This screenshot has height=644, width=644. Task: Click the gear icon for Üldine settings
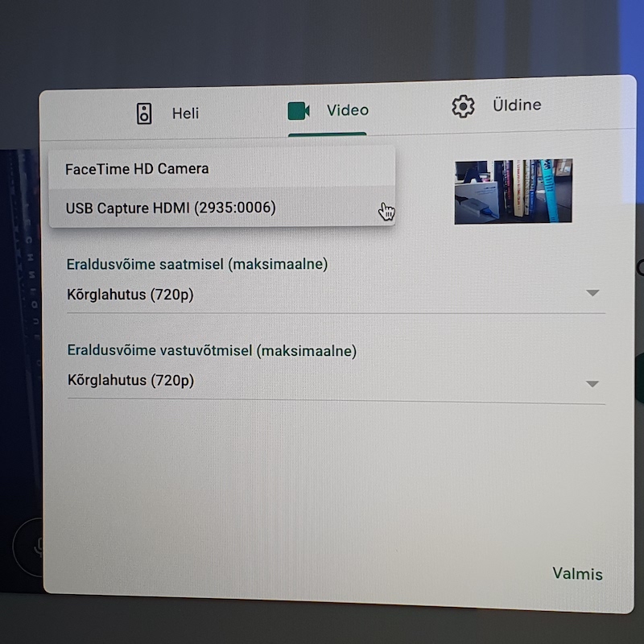(x=463, y=106)
